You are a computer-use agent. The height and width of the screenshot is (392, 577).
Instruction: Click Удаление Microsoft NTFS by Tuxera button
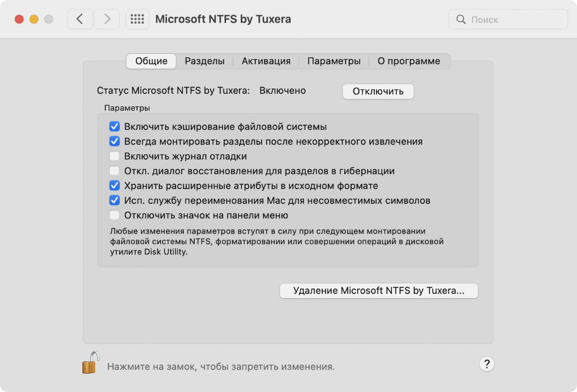click(379, 291)
